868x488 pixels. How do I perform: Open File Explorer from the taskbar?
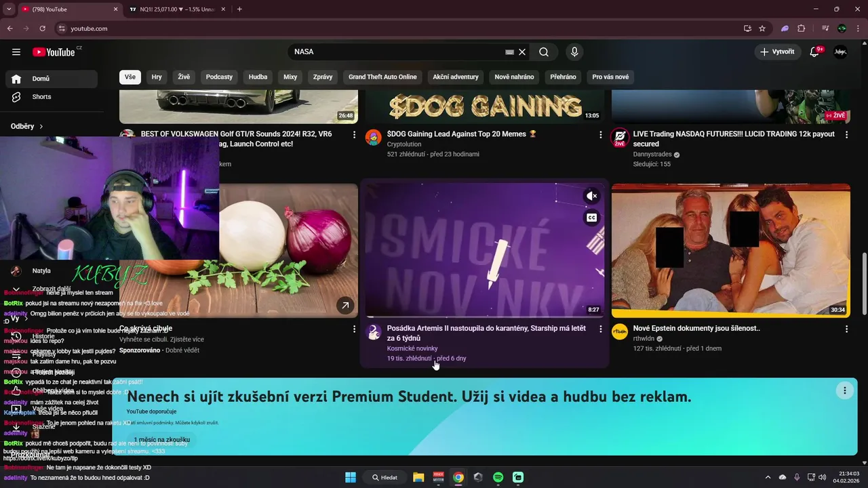[418, 477]
